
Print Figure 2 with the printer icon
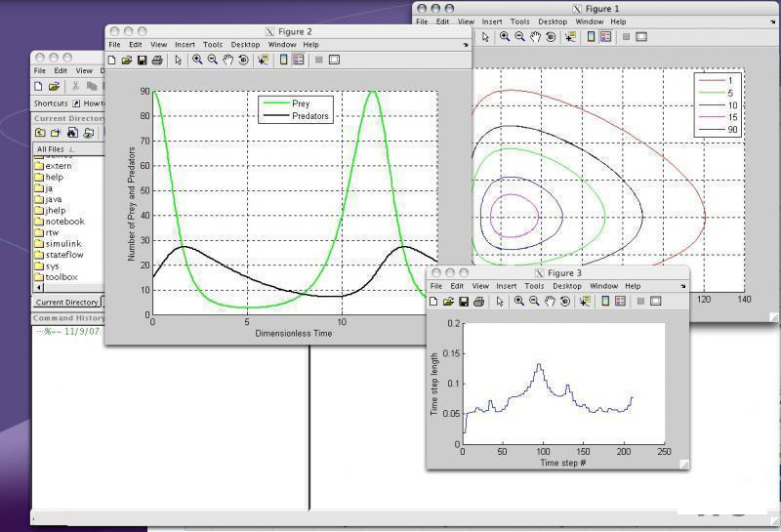157,60
